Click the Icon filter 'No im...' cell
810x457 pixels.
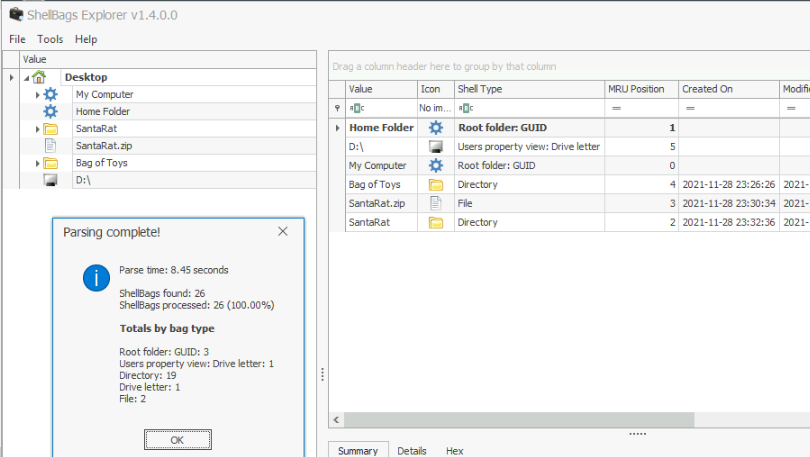tap(435, 108)
